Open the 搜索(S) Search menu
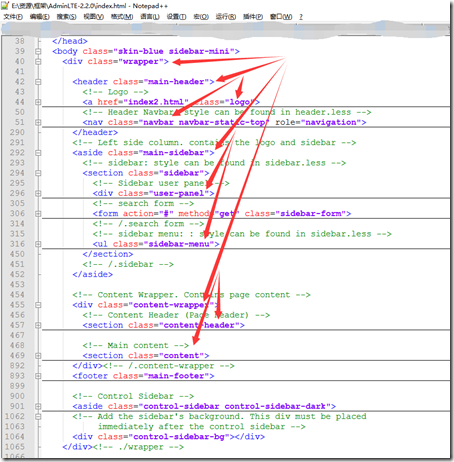The width and height of the screenshot is (454, 462). pos(66,17)
